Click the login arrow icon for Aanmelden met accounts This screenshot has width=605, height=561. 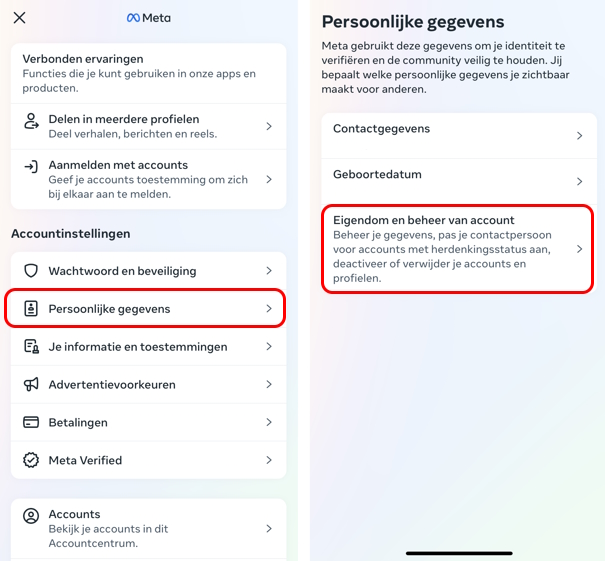click(x=31, y=167)
